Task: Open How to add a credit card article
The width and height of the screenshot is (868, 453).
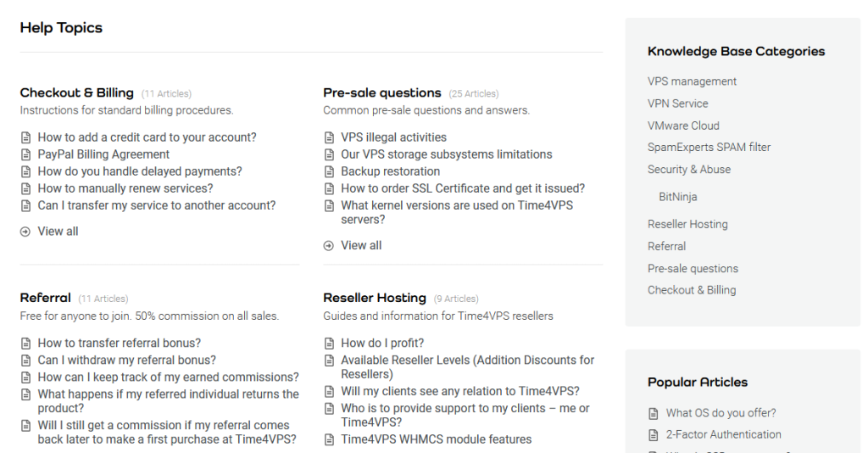Action: (147, 137)
